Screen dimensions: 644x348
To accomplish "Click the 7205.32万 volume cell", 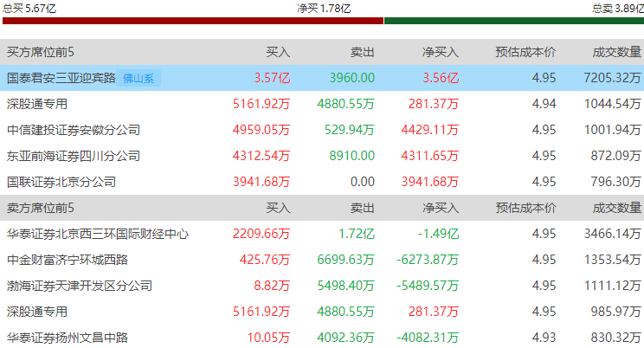I will (612, 78).
